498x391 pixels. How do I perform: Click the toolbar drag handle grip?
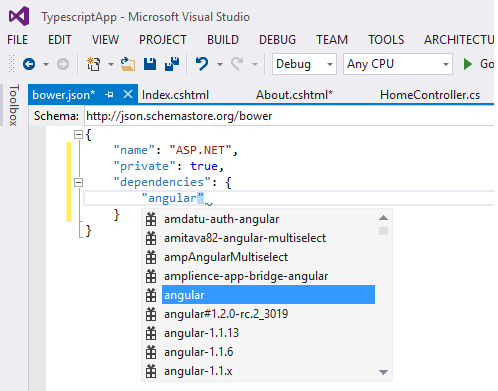[x=11, y=64]
